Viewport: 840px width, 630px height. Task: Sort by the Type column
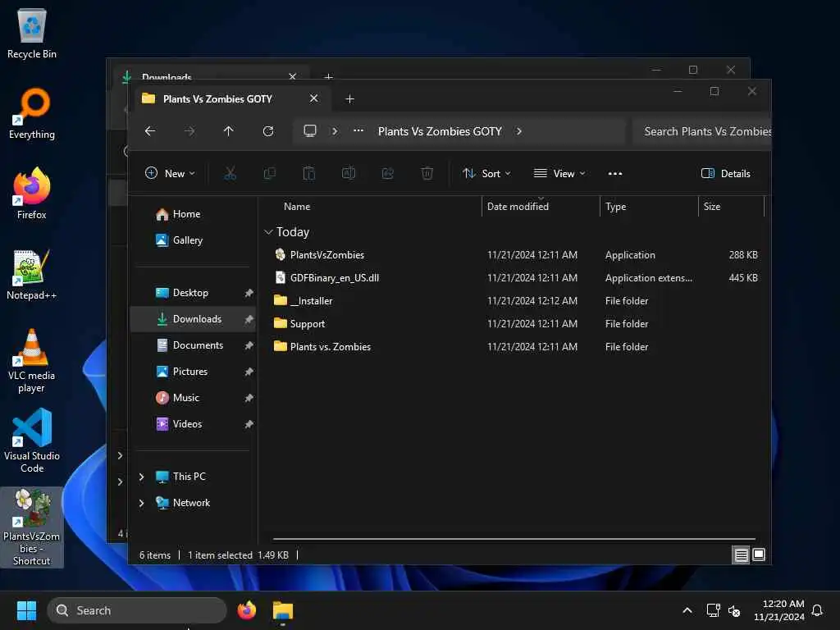click(615, 206)
